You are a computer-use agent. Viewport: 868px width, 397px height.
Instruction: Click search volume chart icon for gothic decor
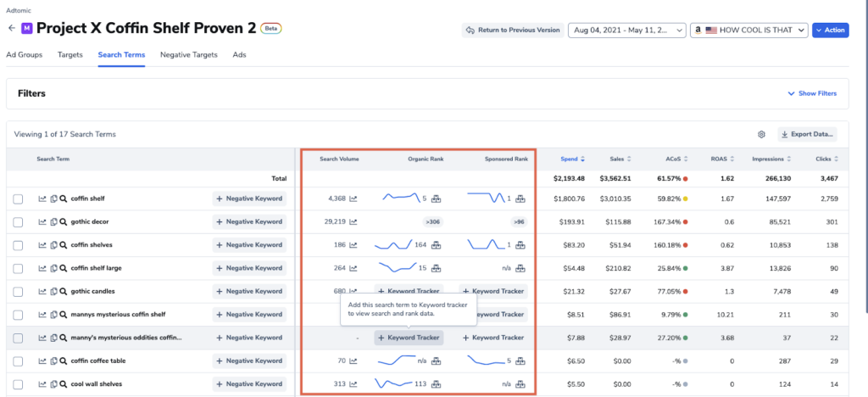(353, 221)
